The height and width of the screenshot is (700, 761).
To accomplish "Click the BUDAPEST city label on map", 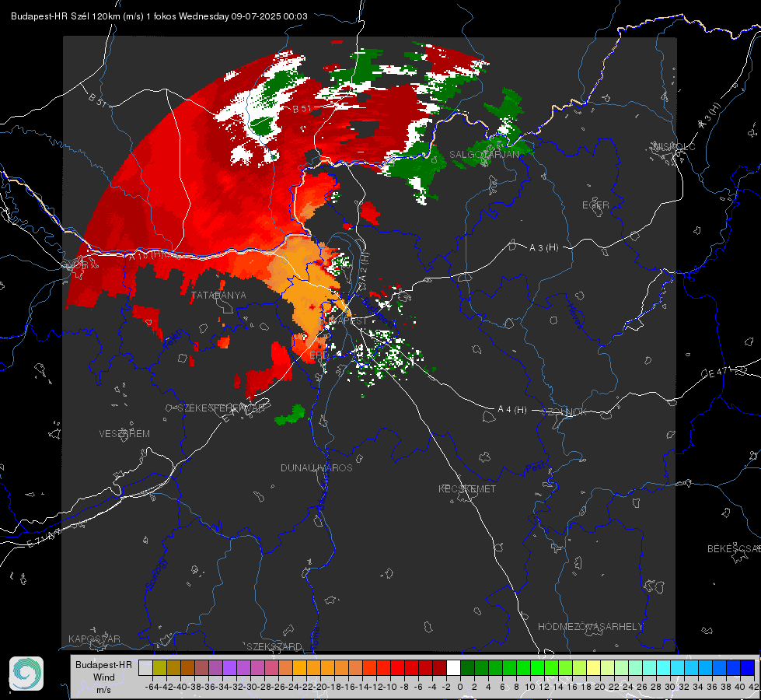I will (343, 321).
